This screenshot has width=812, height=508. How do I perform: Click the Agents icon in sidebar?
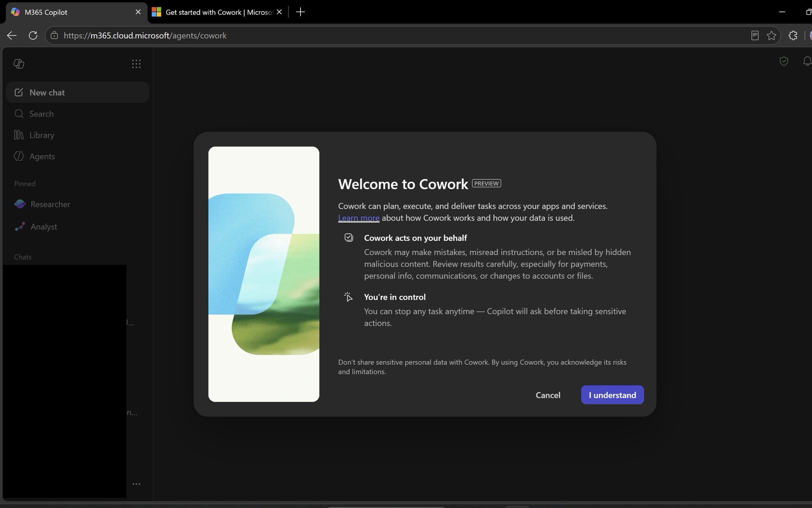[19, 156]
